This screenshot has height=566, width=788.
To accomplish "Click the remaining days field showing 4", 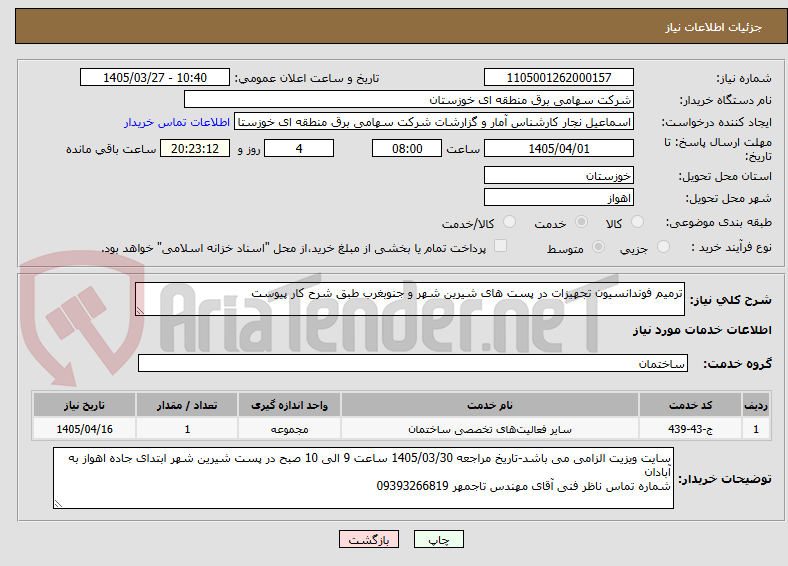I will pyautogui.click(x=299, y=148).
